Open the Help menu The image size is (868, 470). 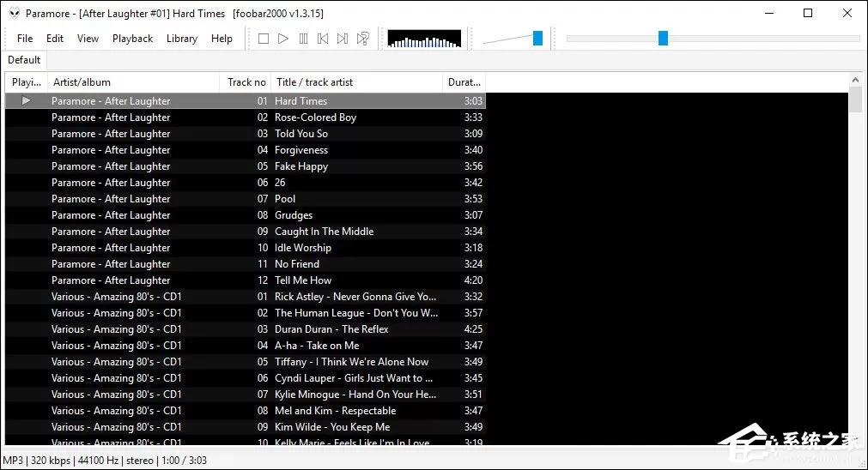pos(222,39)
